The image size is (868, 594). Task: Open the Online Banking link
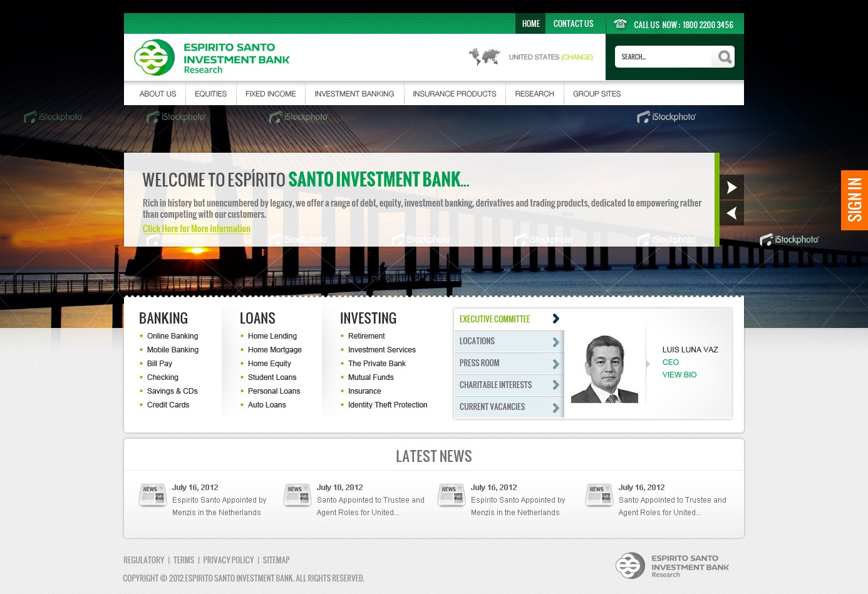[x=172, y=336]
